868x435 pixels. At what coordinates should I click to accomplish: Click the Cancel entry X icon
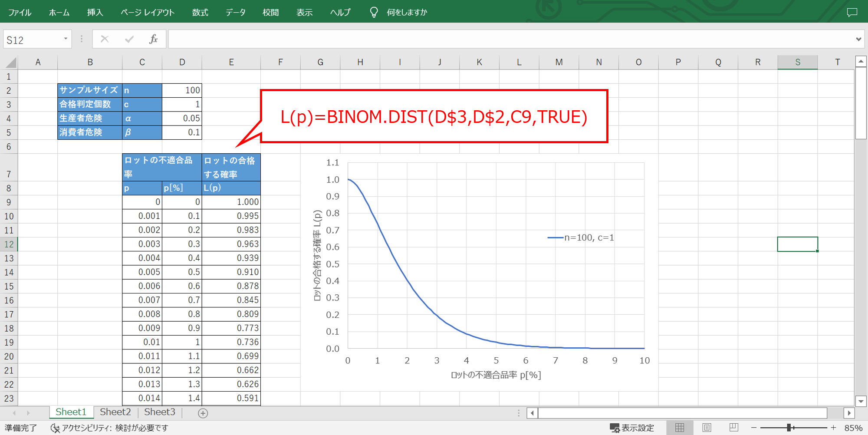tap(105, 40)
